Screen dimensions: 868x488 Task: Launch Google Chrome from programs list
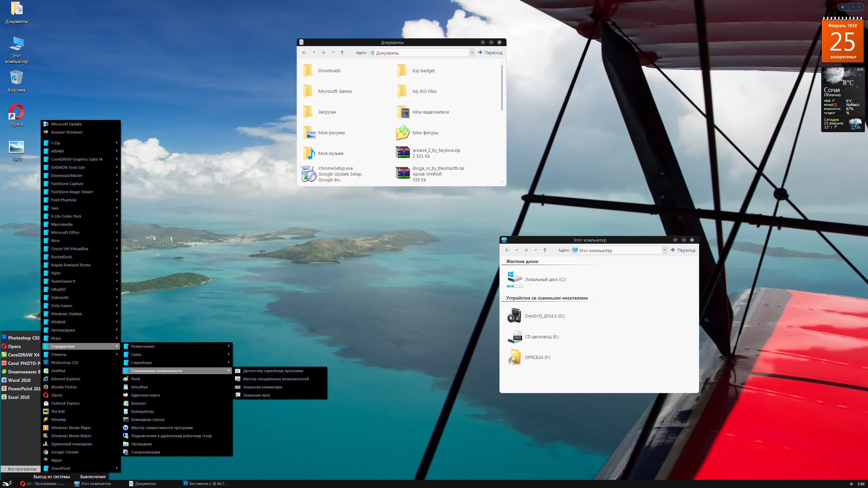click(81, 452)
